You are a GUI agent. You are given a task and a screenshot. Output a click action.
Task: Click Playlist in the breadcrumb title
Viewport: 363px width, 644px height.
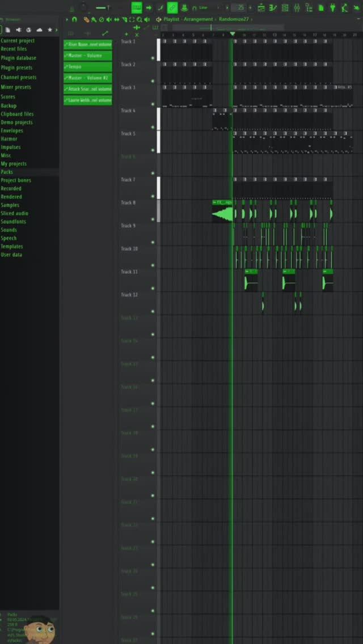(171, 19)
